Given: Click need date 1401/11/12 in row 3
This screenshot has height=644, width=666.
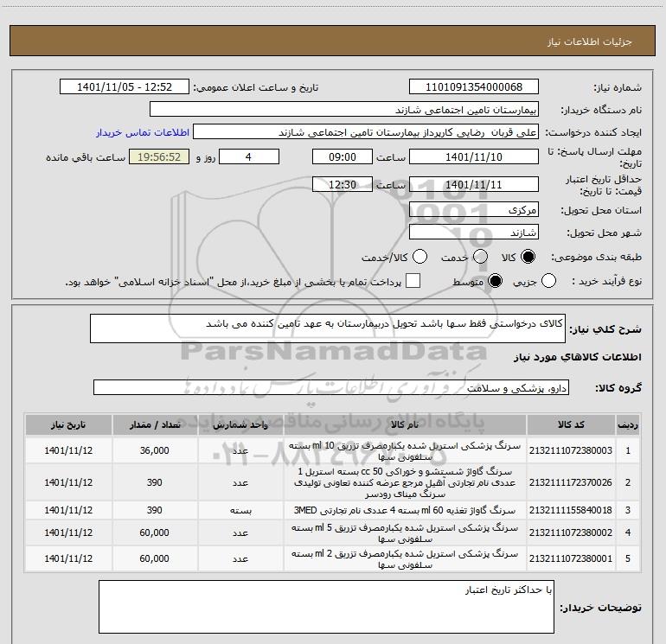Looking at the screenshot, I should (68, 510).
